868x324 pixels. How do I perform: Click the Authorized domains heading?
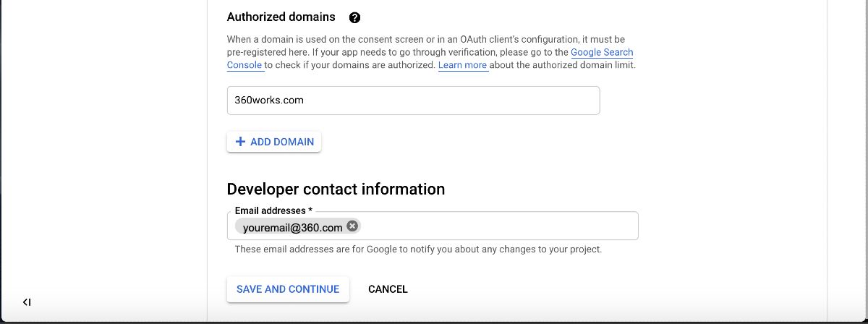[281, 17]
